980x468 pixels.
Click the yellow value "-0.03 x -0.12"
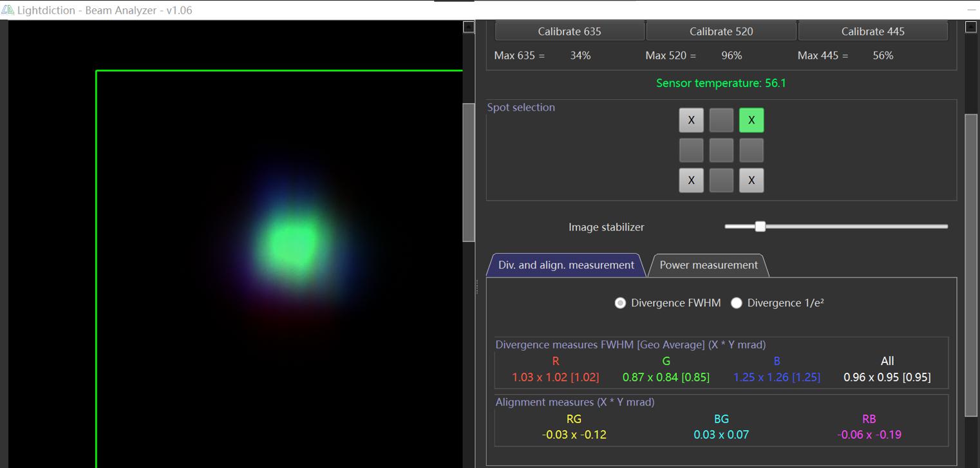coord(574,435)
